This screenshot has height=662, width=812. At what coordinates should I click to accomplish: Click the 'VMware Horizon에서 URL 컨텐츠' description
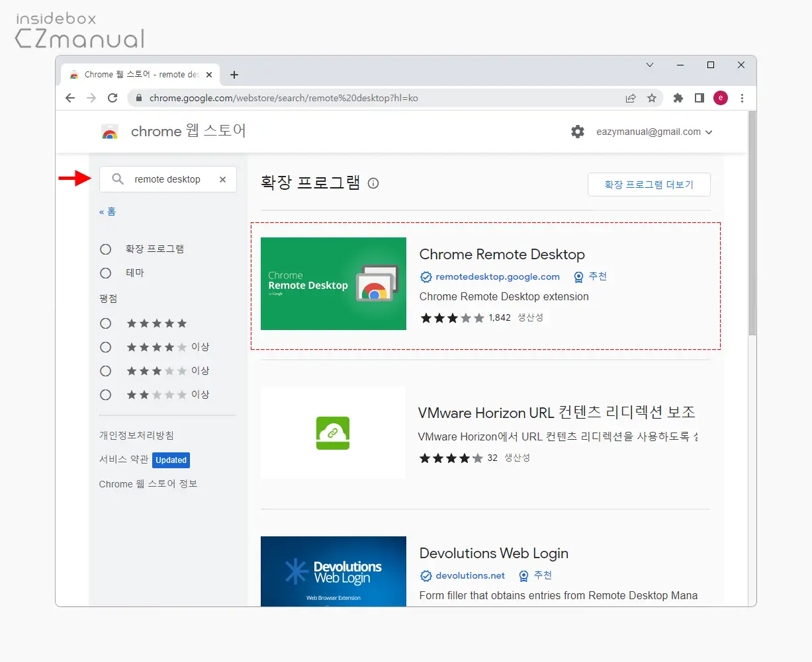pos(559,436)
